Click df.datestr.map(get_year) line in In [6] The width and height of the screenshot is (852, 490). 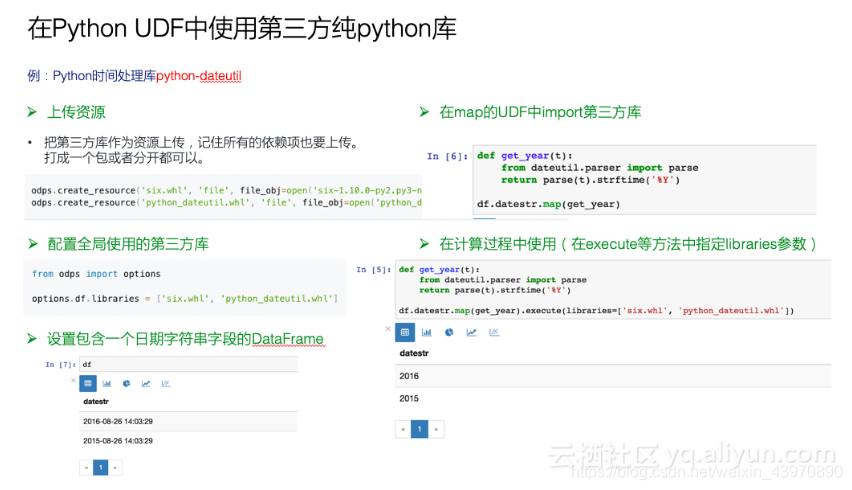[548, 204]
